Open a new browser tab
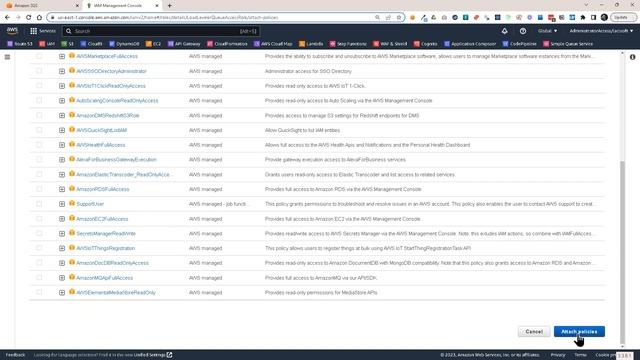The height and width of the screenshot is (360, 640). tap(169, 6)
